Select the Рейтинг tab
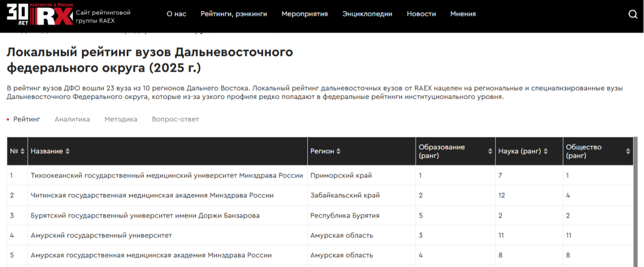The height and width of the screenshot is (267, 644). pyautogui.click(x=27, y=119)
